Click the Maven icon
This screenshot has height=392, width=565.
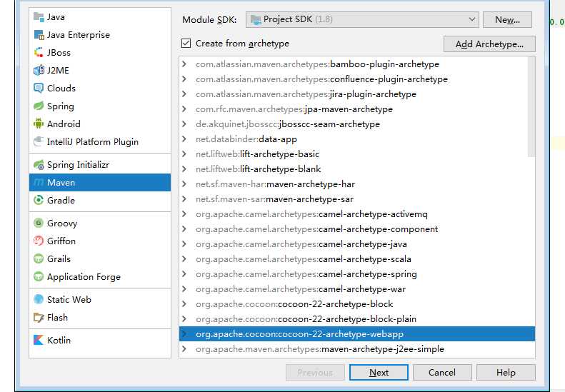click(39, 183)
